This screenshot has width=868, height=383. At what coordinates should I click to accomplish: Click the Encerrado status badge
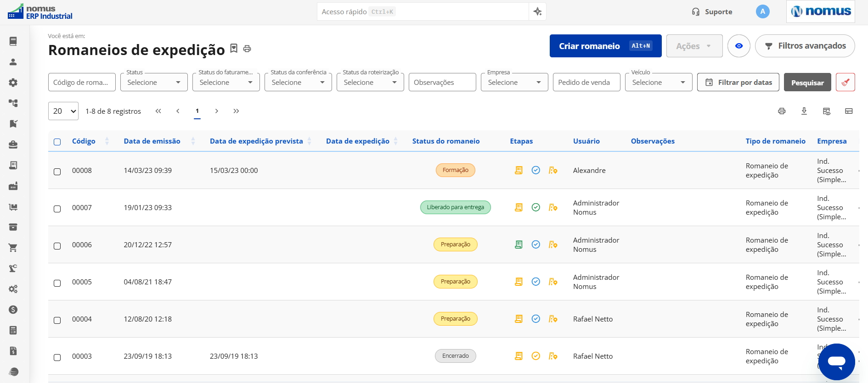point(456,356)
